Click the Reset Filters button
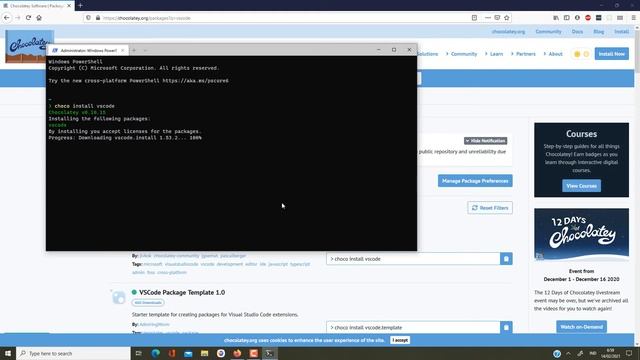Viewport: 640px width, 360px height. pos(490,208)
